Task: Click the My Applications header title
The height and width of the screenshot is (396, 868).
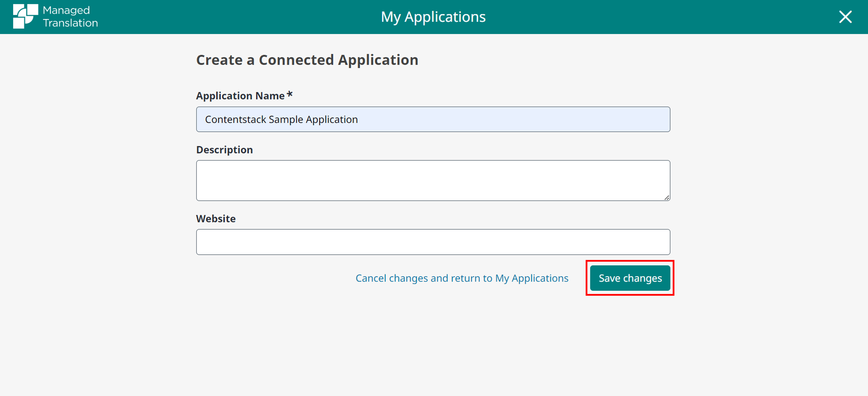Action: tap(433, 17)
